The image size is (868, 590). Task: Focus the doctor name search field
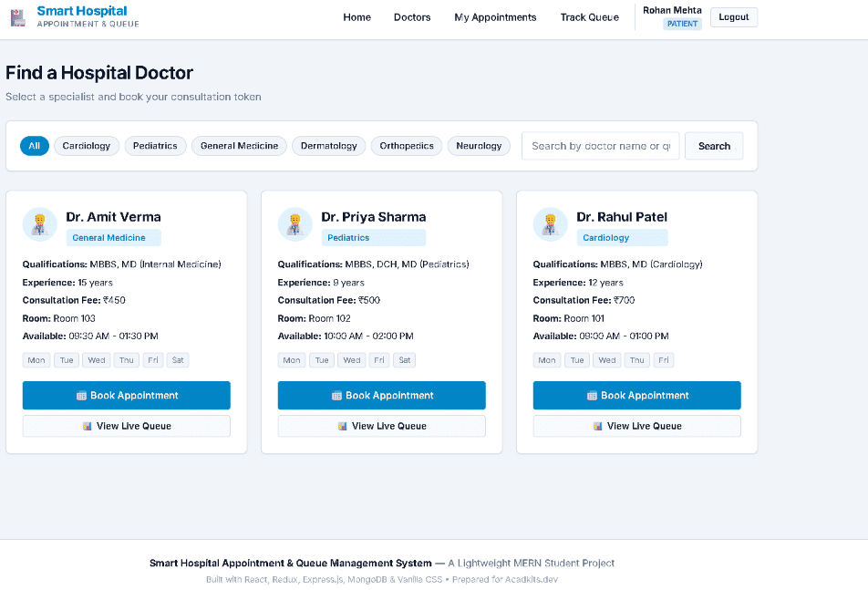tap(600, 146)
